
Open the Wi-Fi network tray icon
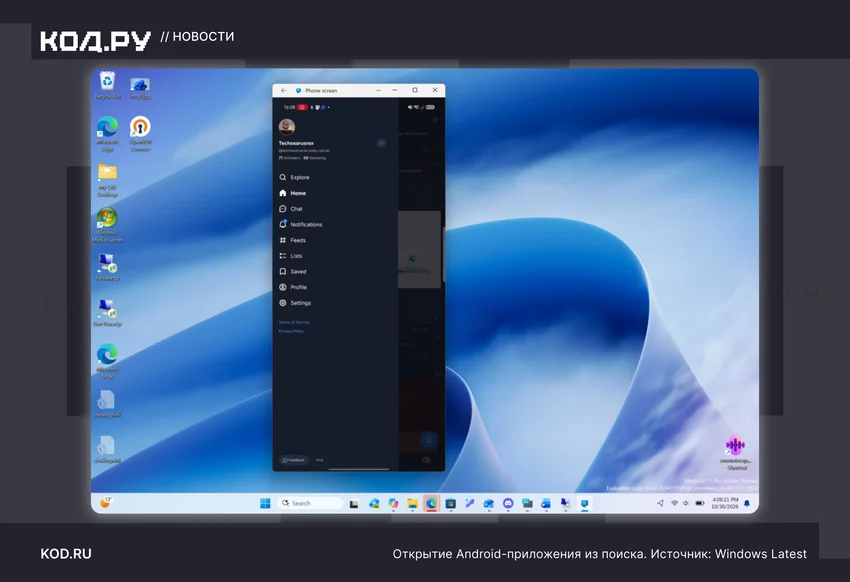[674, 503]
